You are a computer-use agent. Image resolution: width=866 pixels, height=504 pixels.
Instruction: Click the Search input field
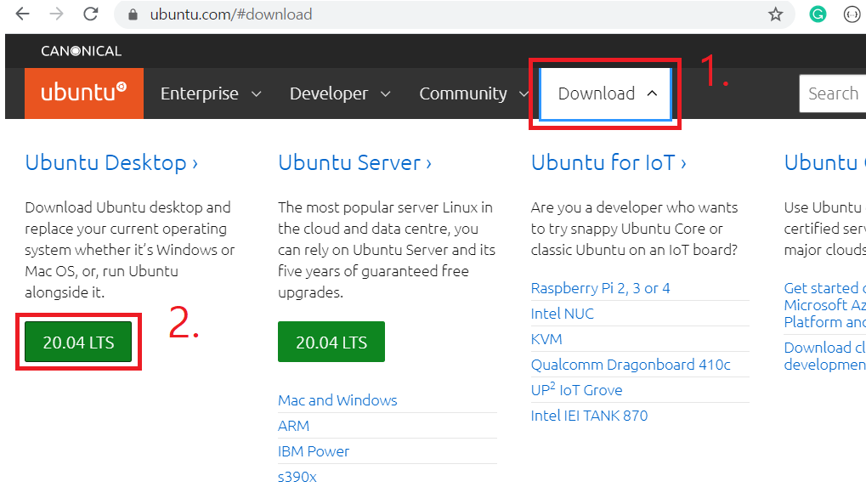tap(833, 93)
